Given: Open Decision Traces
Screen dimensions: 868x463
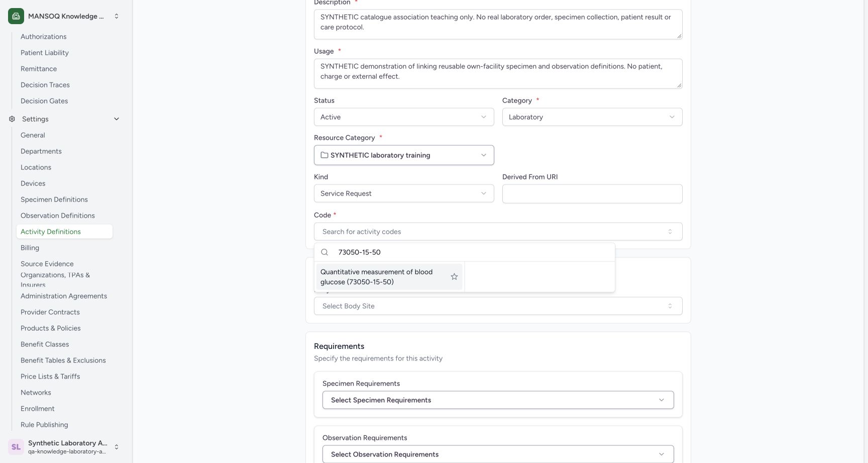Looking at the screenshot, I should click(x=45, y=85).
